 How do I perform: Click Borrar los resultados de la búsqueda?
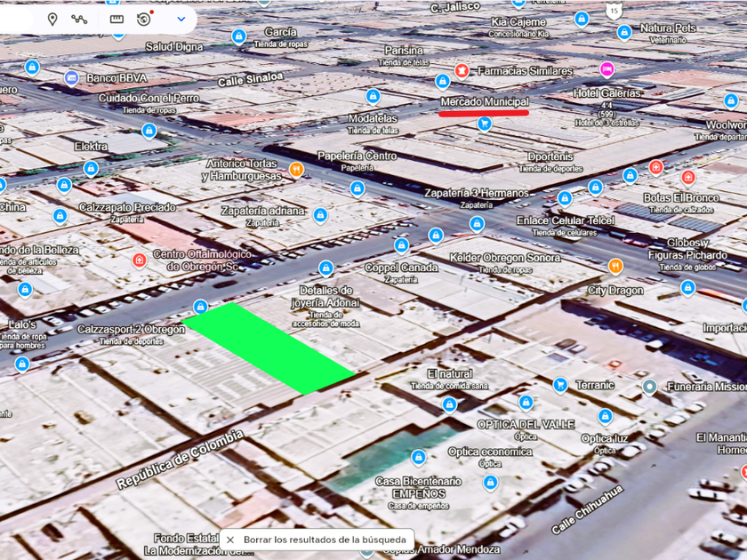pos(325,540)
